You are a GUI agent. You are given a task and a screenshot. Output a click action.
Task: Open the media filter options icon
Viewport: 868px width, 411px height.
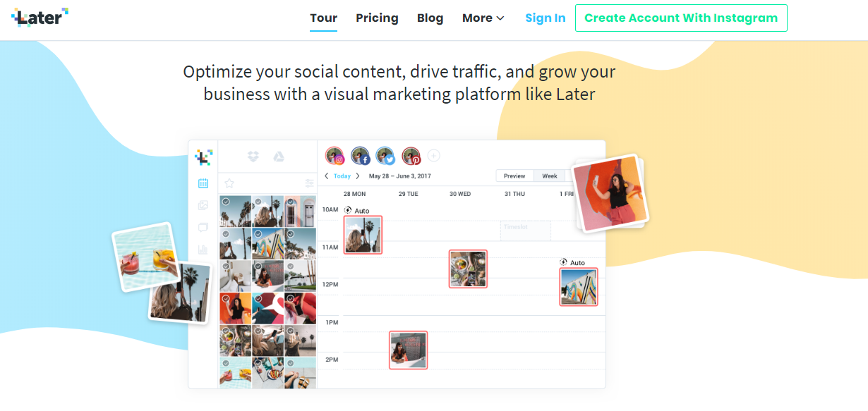point(309,183)
